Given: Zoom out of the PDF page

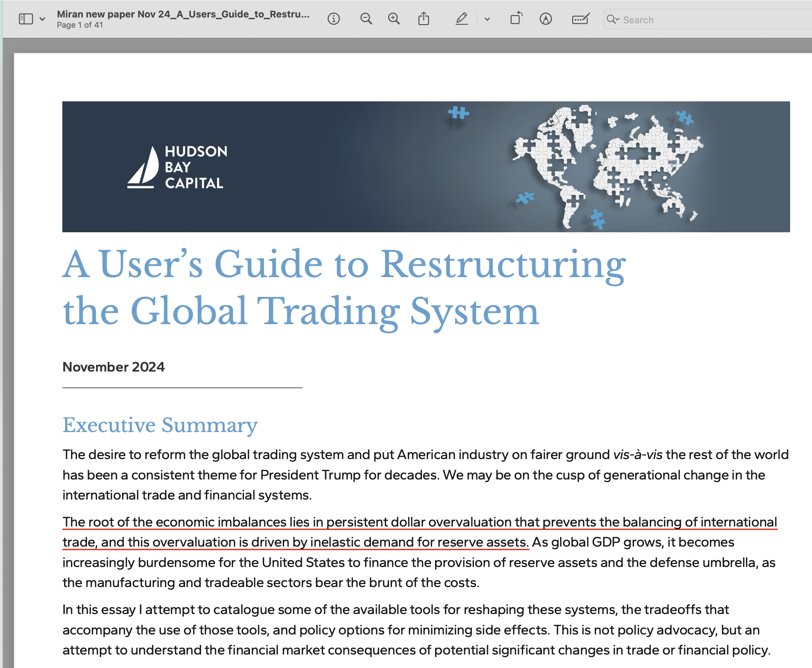Looking at the screenshot, I should pos(366,19).
